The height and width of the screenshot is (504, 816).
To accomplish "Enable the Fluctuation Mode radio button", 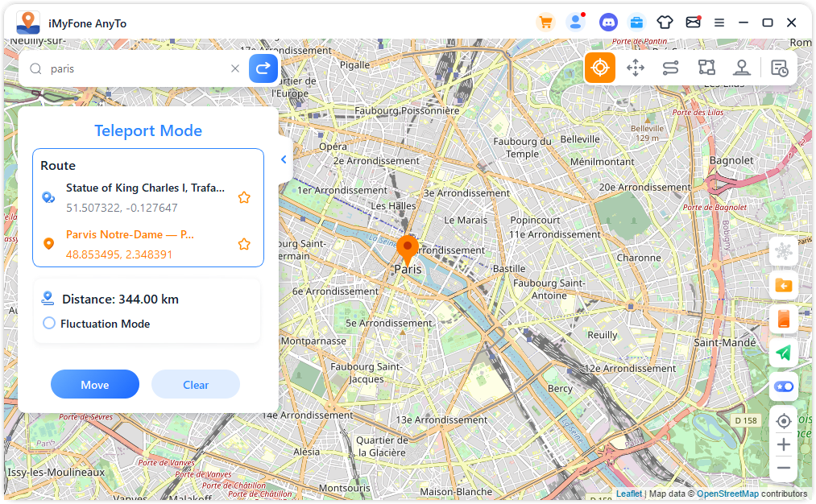I will [x=49, y=324].
